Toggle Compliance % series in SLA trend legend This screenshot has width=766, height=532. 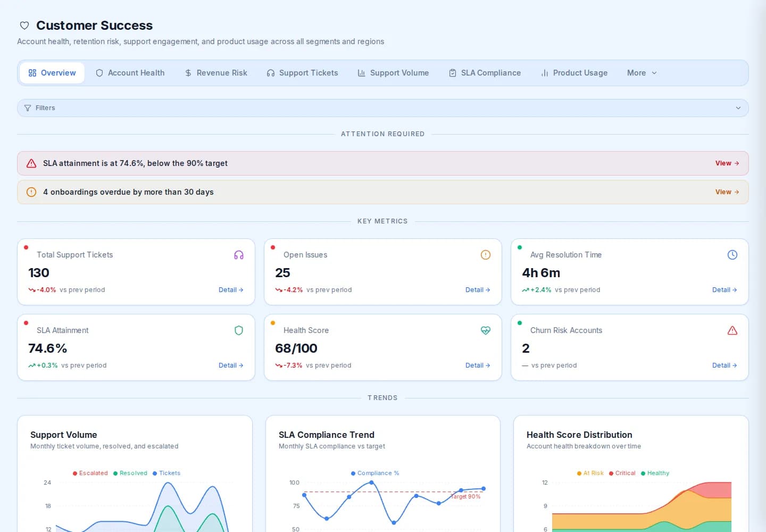[x=375, y=473]
